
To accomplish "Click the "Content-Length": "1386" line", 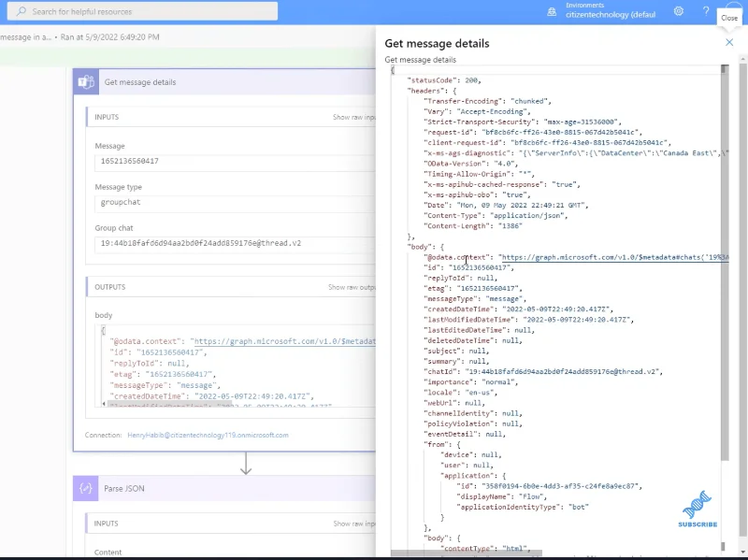I will click(x=473, y=226).
